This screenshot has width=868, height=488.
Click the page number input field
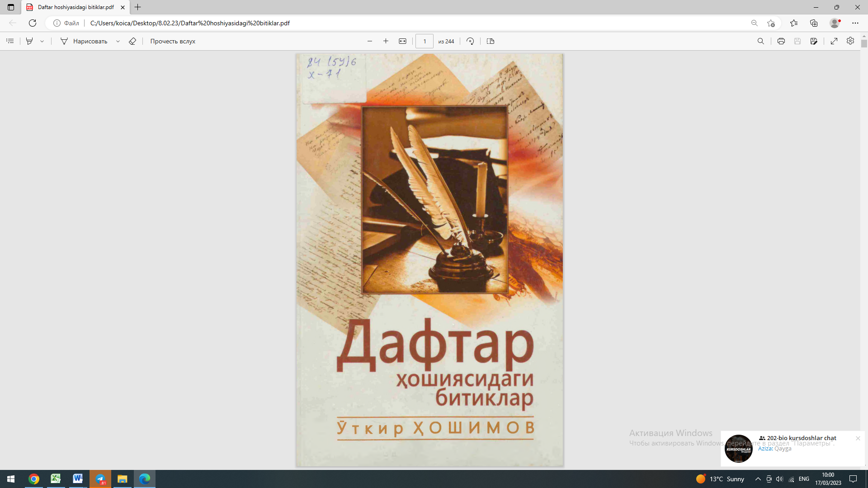[x=425, y=41]
